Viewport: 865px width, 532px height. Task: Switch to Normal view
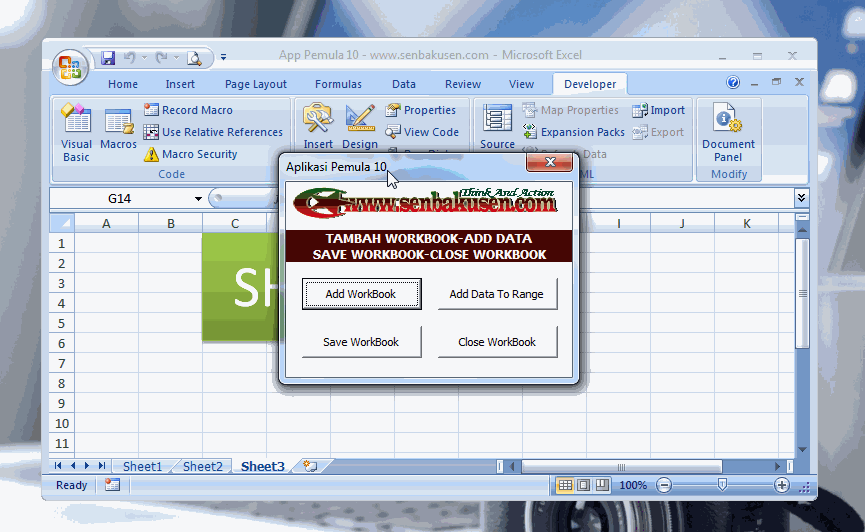pos(565,485)
